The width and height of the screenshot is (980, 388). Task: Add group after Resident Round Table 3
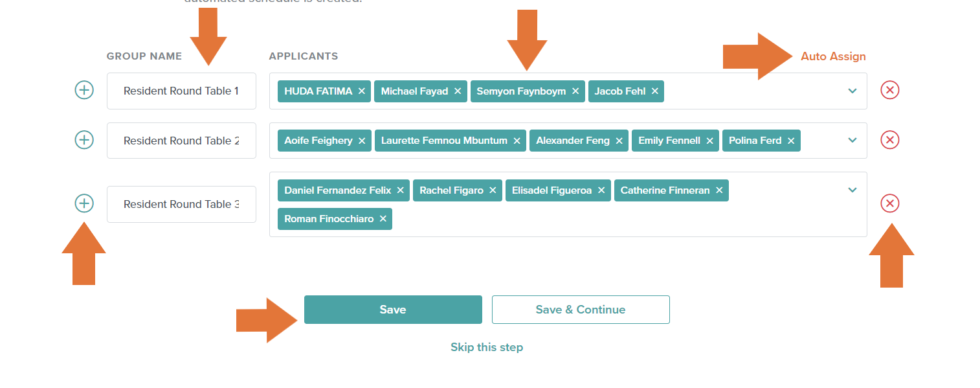coord(84,203)
